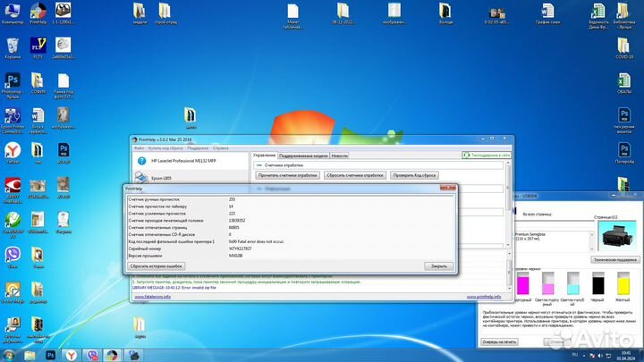Screen dimensions: 644x362
Task: Open the Viber desktop shortcut
Action: 13,257
